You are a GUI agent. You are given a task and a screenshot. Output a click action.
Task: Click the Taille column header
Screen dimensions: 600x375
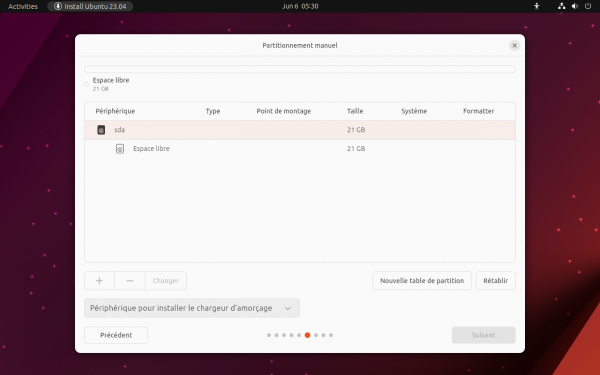coord(355,111)
